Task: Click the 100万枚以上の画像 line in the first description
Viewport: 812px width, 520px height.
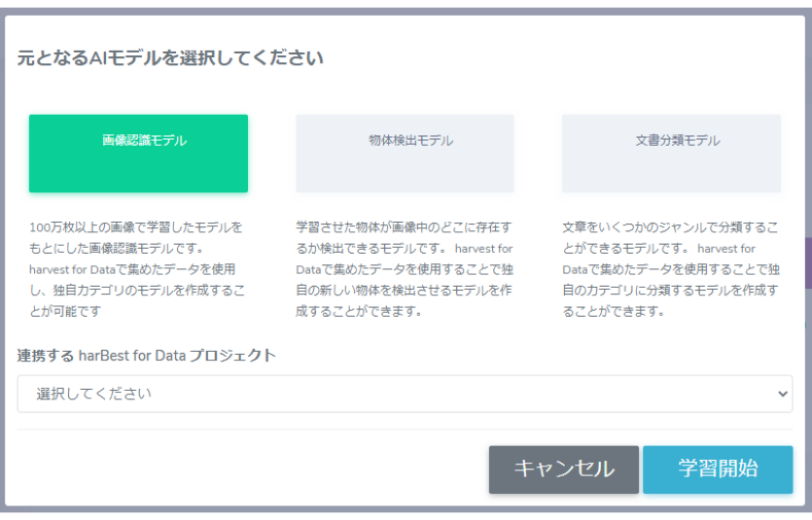Action: point(136,227)
